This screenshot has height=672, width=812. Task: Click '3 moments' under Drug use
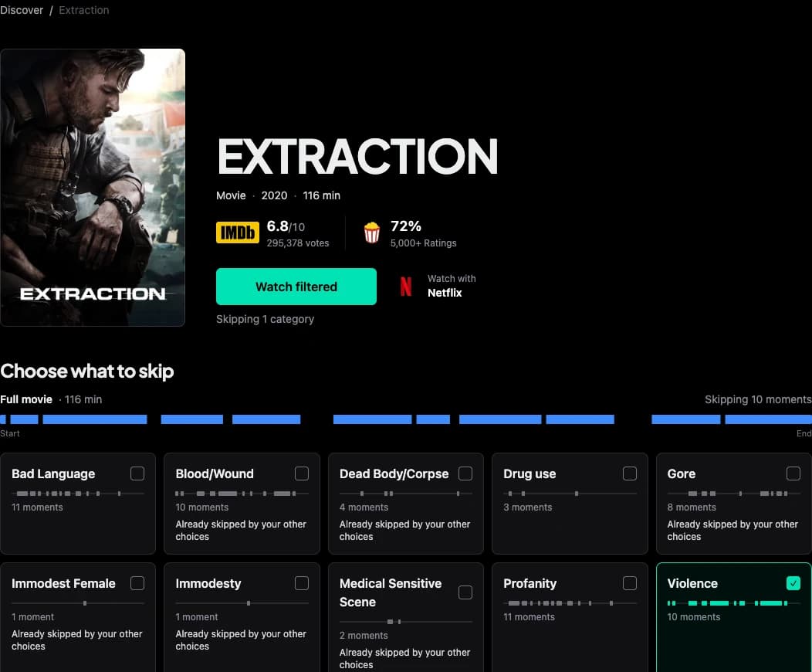[x=528, y=507]
